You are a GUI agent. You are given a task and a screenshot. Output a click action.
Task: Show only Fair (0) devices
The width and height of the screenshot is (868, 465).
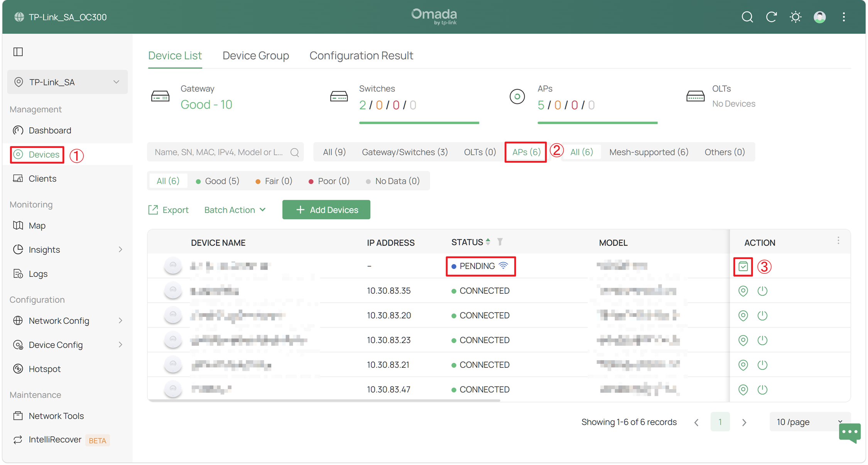tap(274, 181)
